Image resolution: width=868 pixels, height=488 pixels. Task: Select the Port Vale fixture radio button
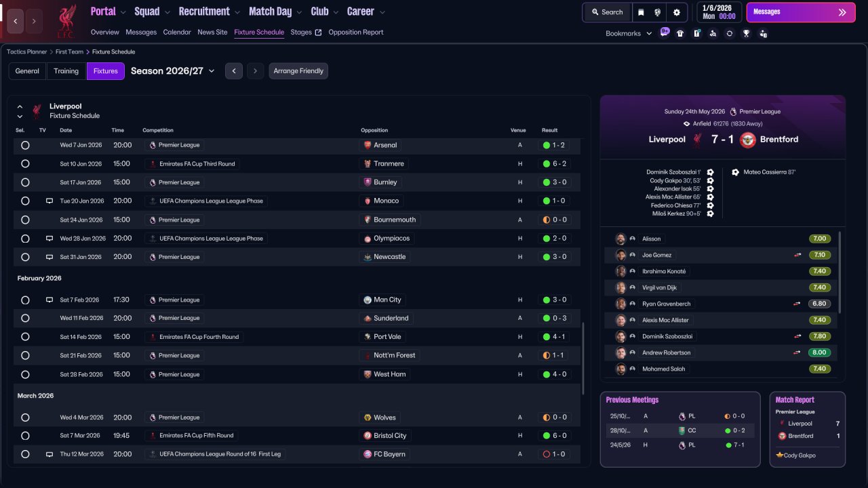[x=25, y=337]
